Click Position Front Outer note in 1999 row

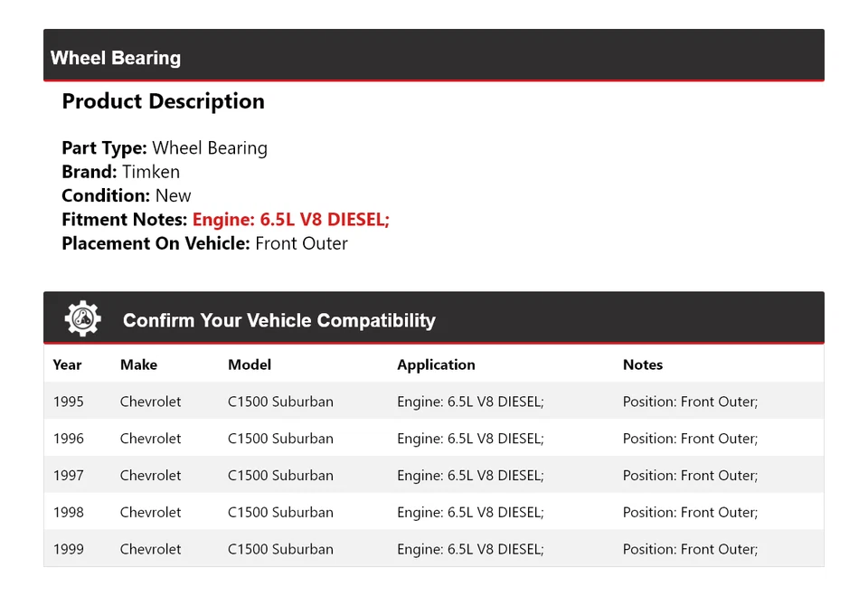[690, 550]
